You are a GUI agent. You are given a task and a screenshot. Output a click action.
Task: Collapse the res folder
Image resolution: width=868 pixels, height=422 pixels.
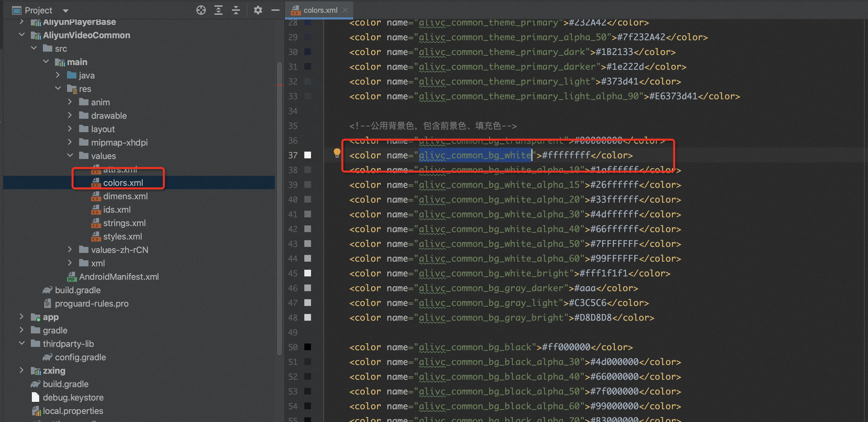[x=58, y=88]
